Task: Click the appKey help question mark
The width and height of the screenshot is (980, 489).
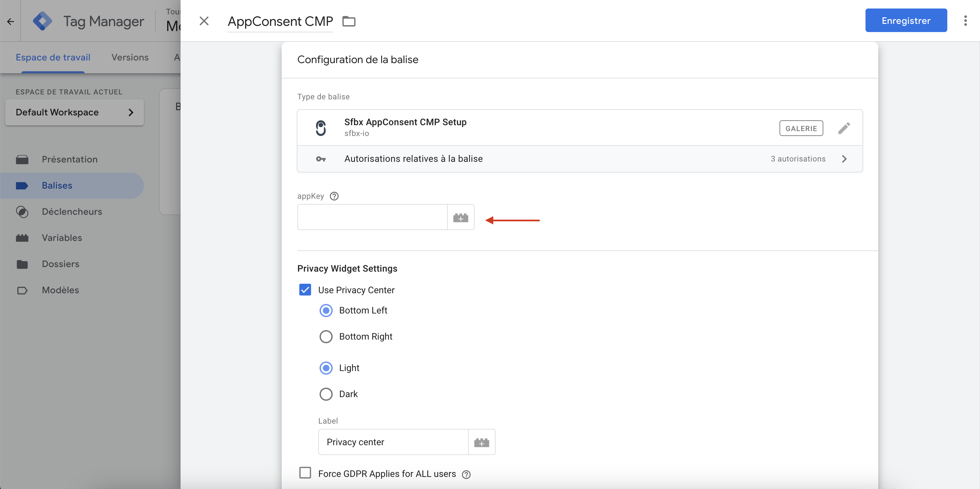Action: pyautogui.click(x=334, y=196)
